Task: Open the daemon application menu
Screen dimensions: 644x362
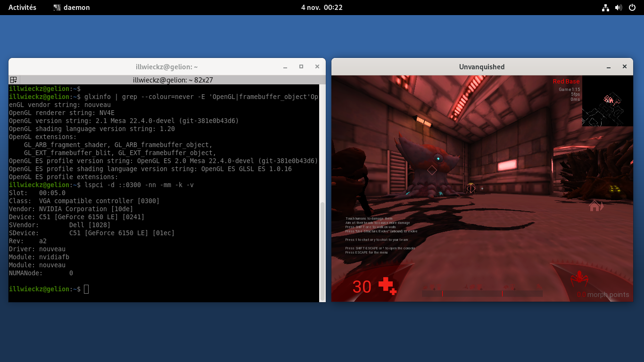Action: (72, 8)
